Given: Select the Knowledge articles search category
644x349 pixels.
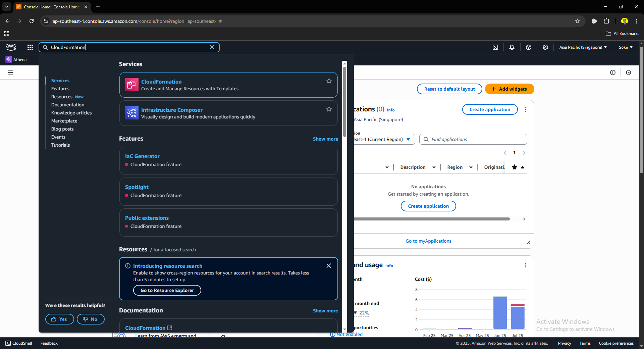Looking at the screenshot, I should 71,113.
